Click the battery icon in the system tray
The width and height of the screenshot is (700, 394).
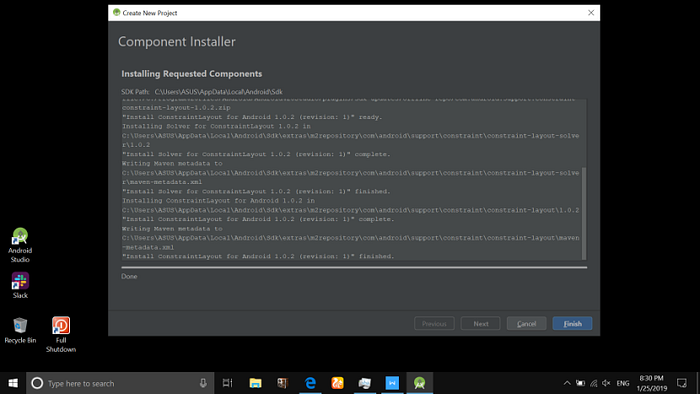(x=580, y=383)
